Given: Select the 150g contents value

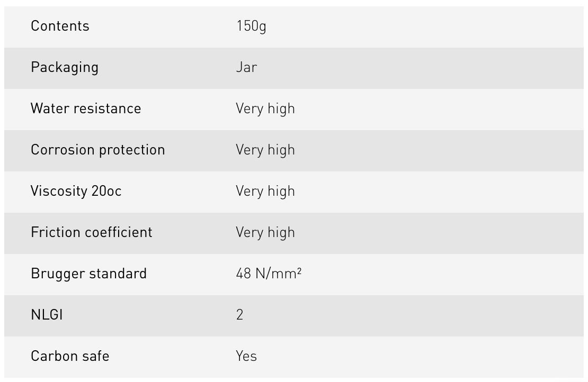Looking at the screenshot, I should (x=251, y=26).
